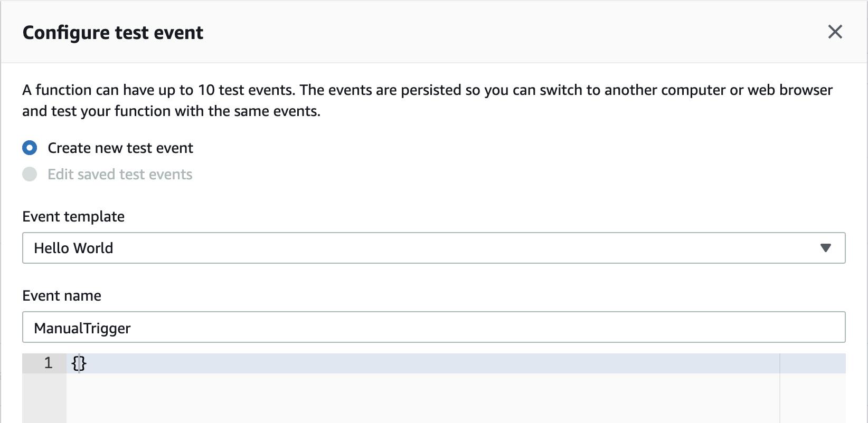868x423 pixels.
Task: Click the Event name label
Action: point(62,295)
